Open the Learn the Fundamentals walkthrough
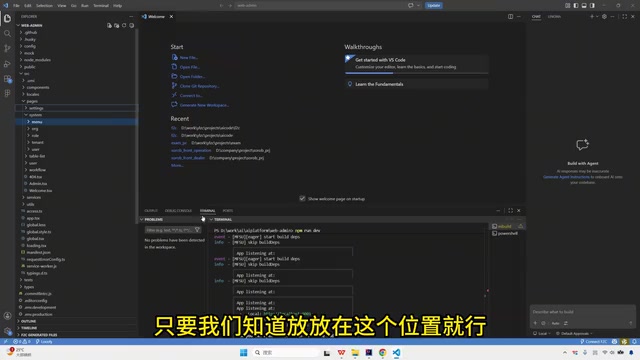640x360 pixels. 416,84
